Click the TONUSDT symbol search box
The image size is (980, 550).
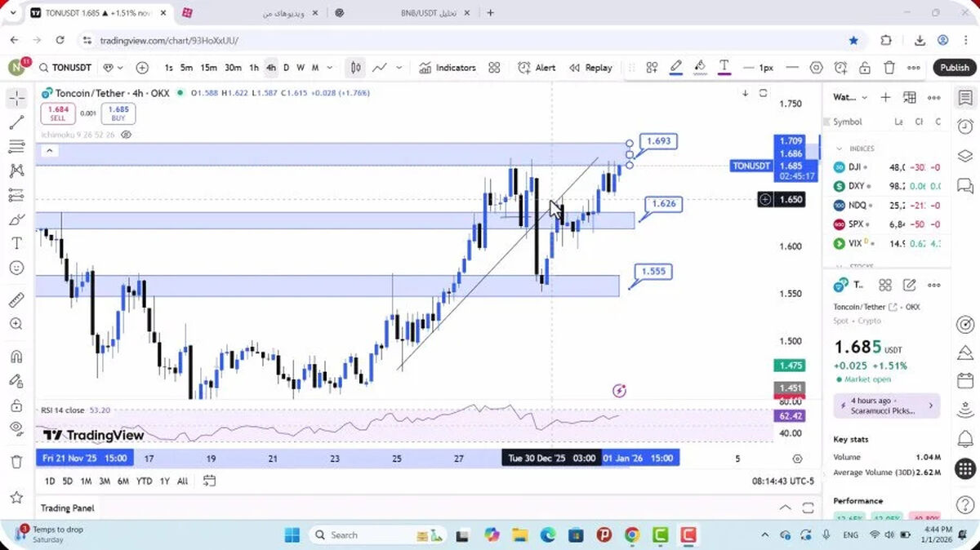[x=66, y=68]
